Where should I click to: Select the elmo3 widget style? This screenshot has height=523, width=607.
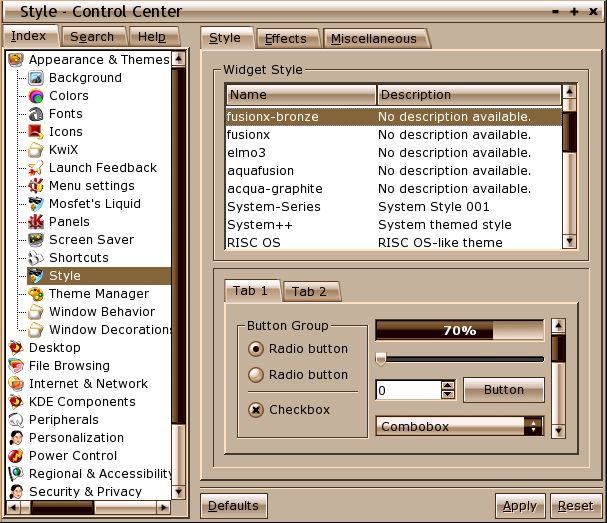(393, 153)
